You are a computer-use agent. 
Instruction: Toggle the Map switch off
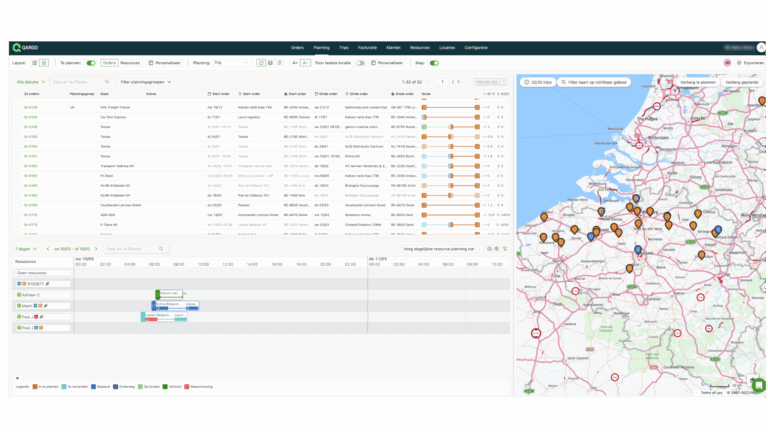pyautogui.click(x=434, y=63)
